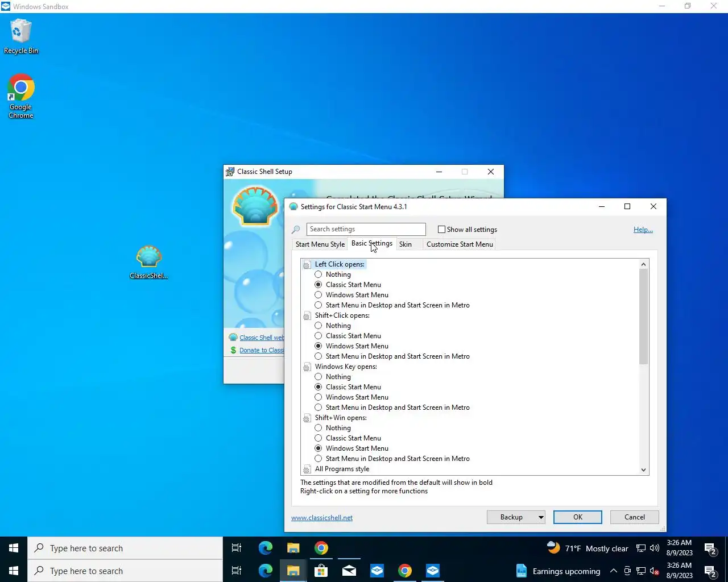Open the 71°F Mostly clear weather widget
The height and width of the screenshot is (582, 728).
click(588, 548)
